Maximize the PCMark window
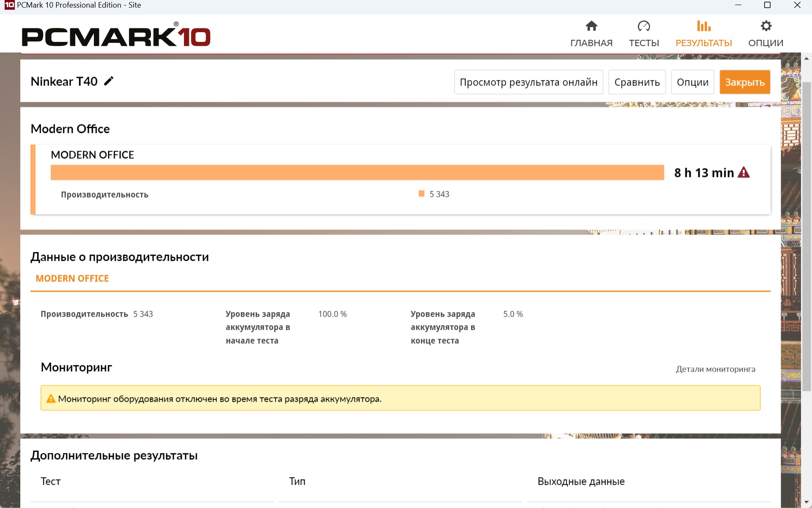Viewport: 812px width, 508px height. pyautogui.click(x=767, y=5)
